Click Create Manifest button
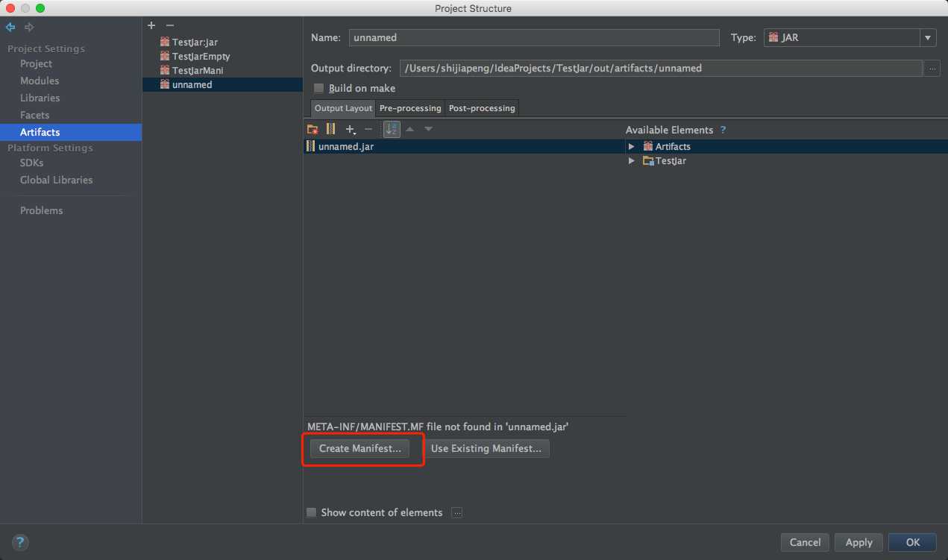This screenshot has width=948, height=560. click(360, 448)
